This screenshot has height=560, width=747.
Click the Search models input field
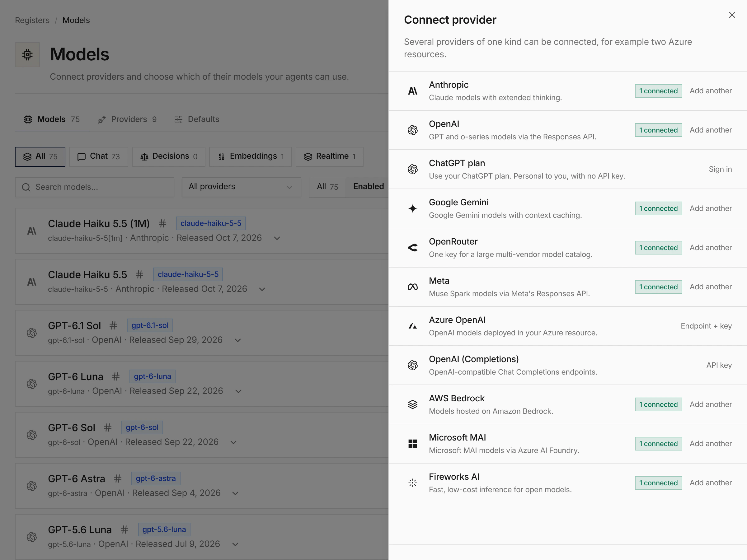(x=95, y=187)
